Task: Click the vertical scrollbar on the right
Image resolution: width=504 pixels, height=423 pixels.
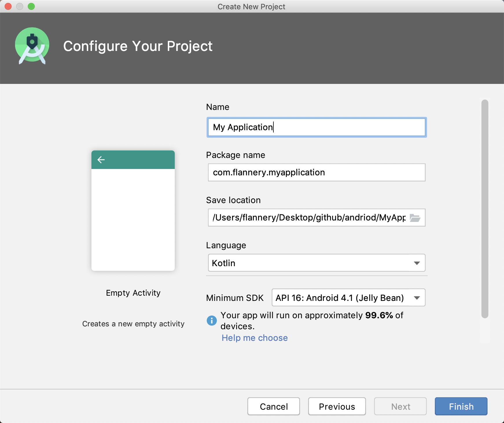Action: pyautogui.click(x=485, y=209)
